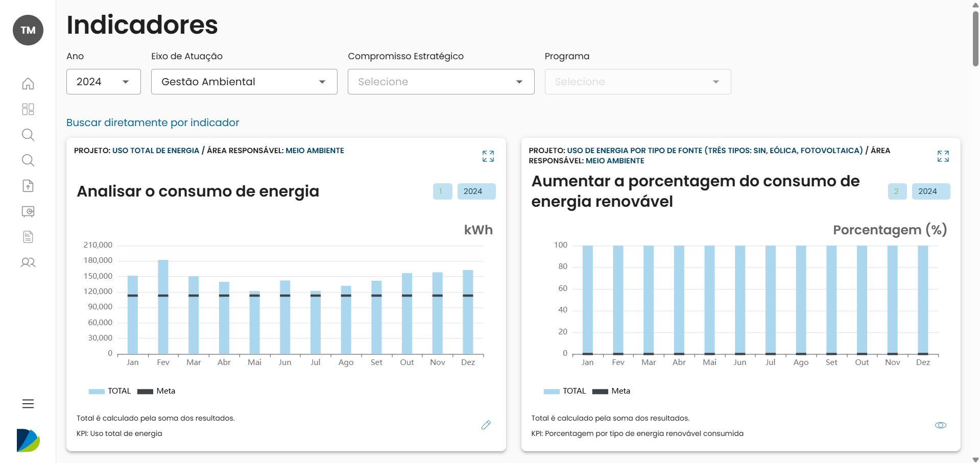Click 'Buscar diretamente por indicador' link
Image resolution: width=980 pixels, height=463 pixels.
[153, 123]
